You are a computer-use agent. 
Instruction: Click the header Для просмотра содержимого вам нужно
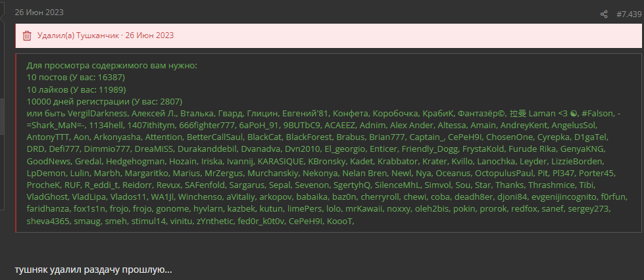112,65
